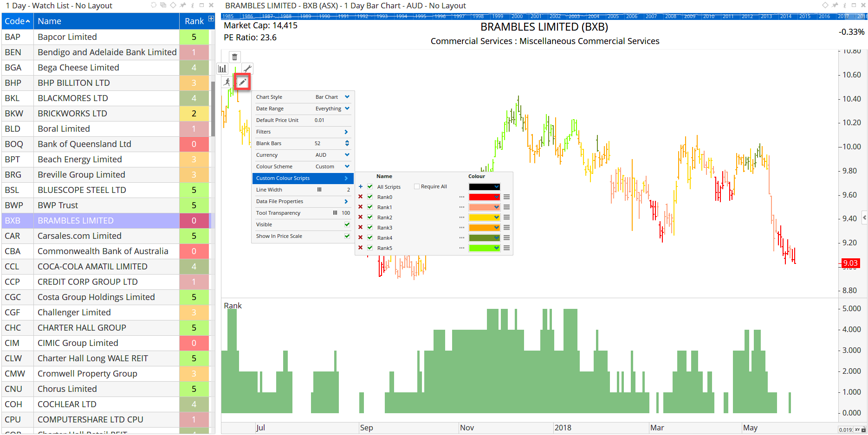Image resolution: width=868 pixels, height=435 pixels.
Task: Enable the Require All checkbox
Action: (417, 186)
